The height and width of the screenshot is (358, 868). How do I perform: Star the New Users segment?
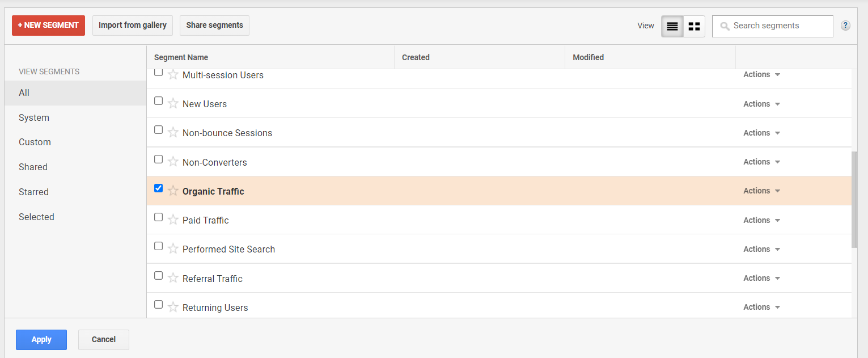click(x=173, y=104)
